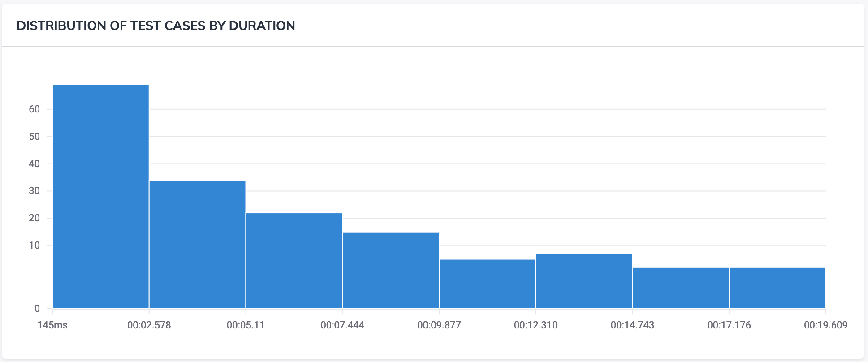Click the bar between 00:14.743 and 00:17.176

coord(681,288)
